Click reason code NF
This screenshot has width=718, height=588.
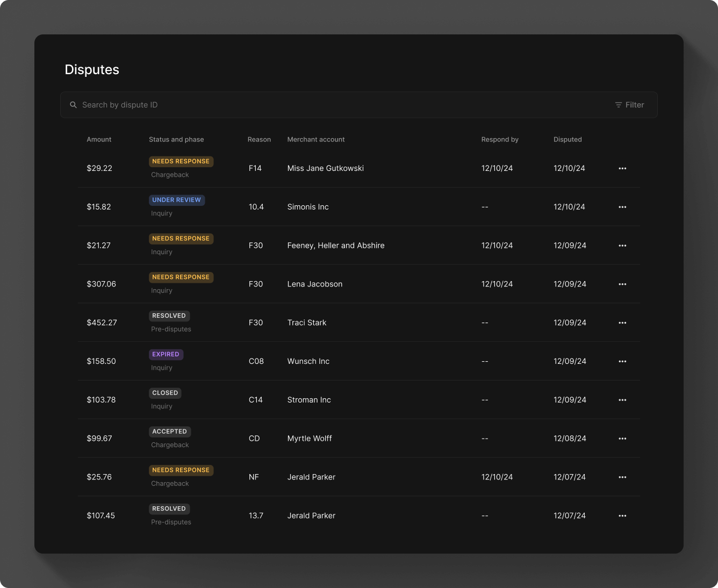coord(254,477)
